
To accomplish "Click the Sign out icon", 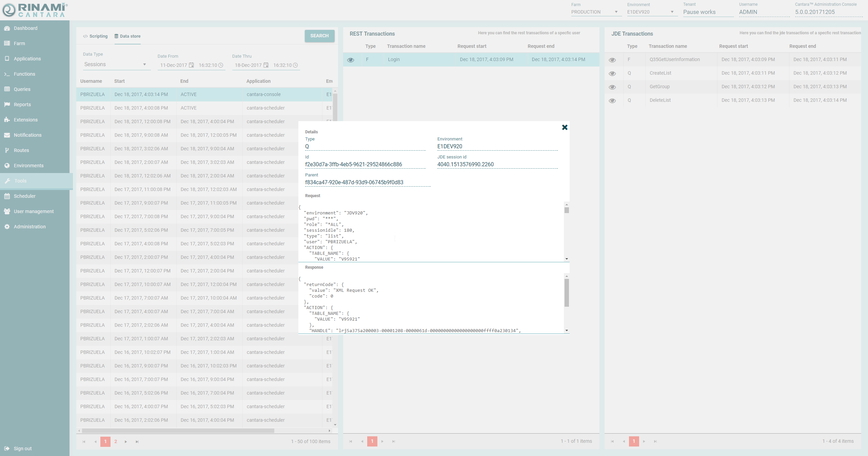I will [x=7, y=449].
